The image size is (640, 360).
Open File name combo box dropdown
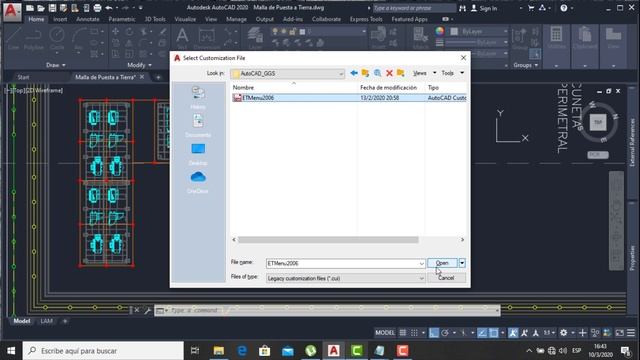[422, 264]
